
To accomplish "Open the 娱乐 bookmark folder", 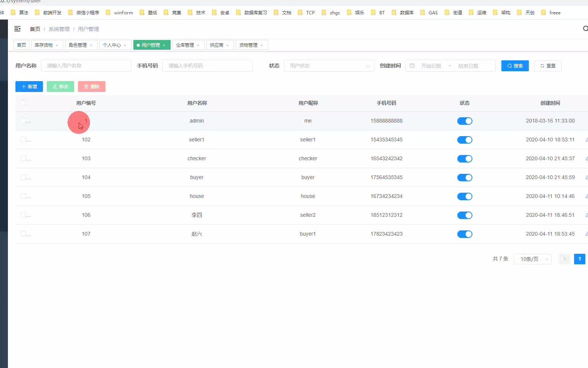I will [x=356, y=12].
